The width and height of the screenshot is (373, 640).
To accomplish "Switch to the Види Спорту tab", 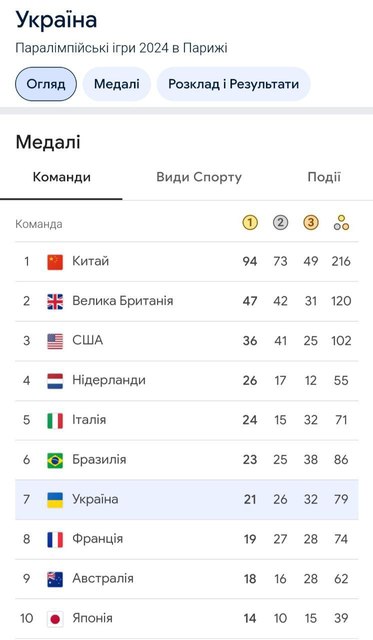I will (x=199, y=177).
